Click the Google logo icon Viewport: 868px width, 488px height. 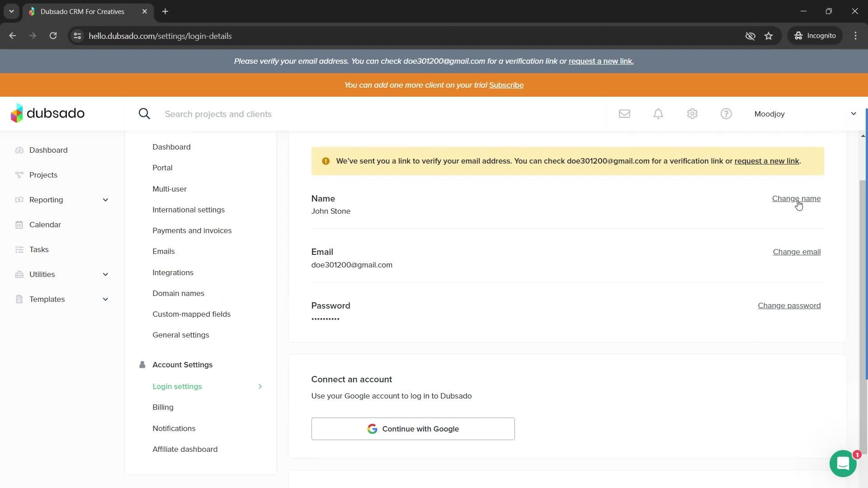(372, 429)
